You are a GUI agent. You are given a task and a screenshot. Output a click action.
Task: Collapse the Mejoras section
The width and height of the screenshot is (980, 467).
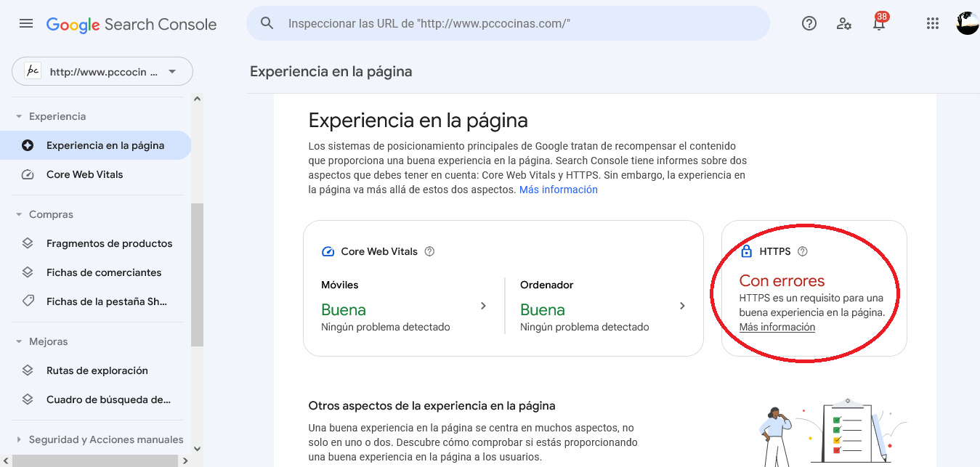(x=19, y=341)
